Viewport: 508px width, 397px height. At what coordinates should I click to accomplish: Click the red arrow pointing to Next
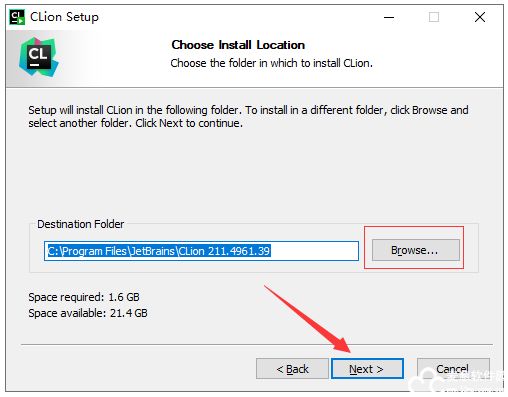307,319
